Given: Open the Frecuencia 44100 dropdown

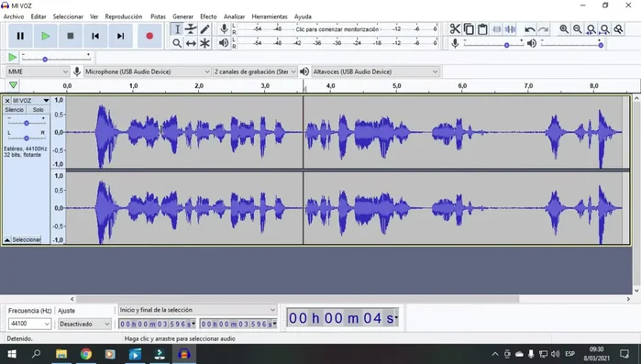Looking at the screenshot, I should coord(29,324).
